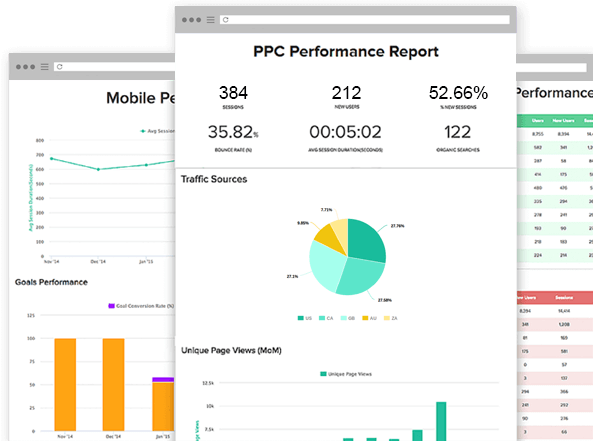Click the Dec '14 orange bar in Goals chart
Screen dimensions: 593x441
point(113,384)
